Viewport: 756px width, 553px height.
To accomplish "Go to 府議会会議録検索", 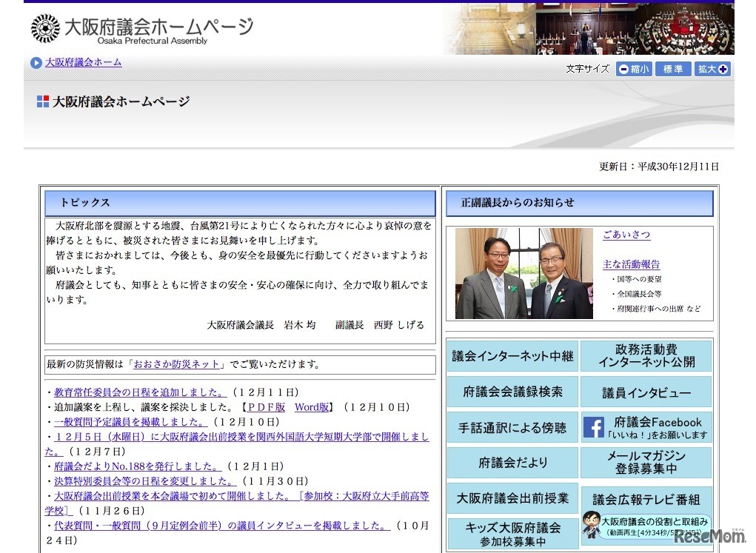I will coord(512,392).
